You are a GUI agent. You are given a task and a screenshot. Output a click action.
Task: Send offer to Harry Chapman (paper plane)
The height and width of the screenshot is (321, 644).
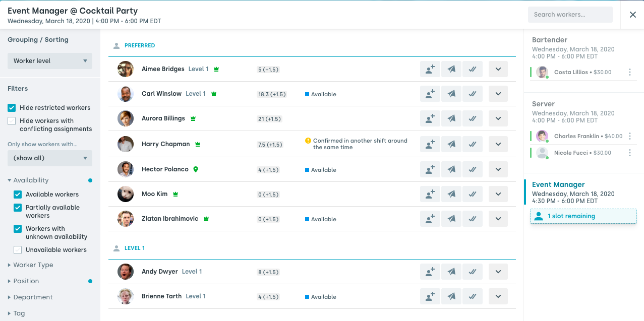coord(451,144)
